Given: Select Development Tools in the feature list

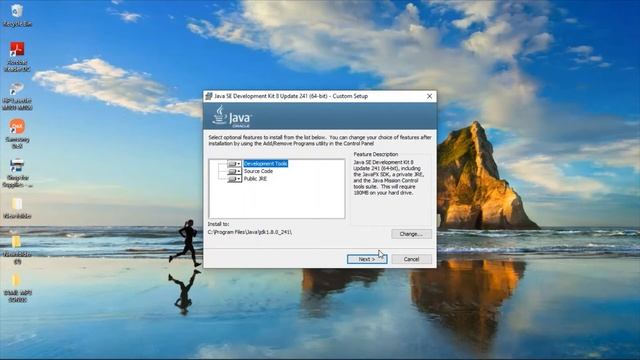Looking at the screenshot, I should tap(265, 164).
